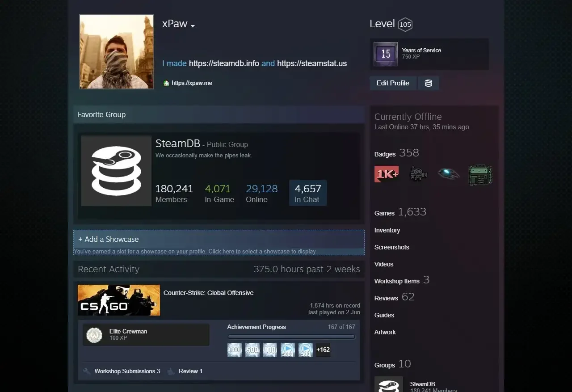
Task: Select the blue spaceship badge icon
Action: pos(449,174)
